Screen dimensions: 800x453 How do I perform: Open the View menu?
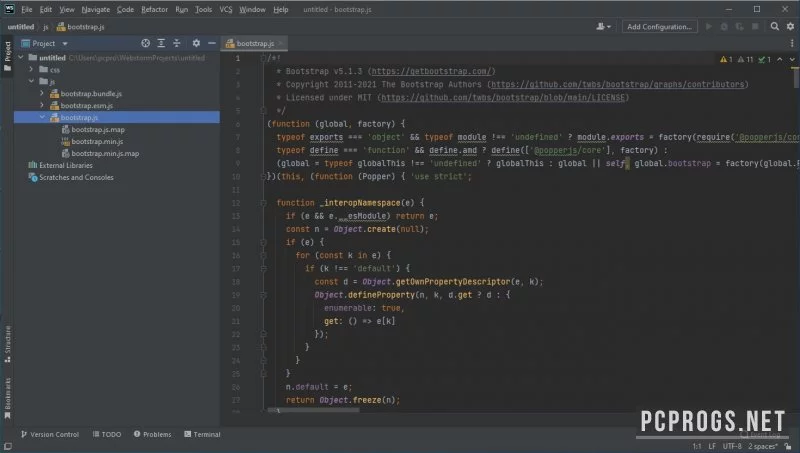[x=67, y=9]
